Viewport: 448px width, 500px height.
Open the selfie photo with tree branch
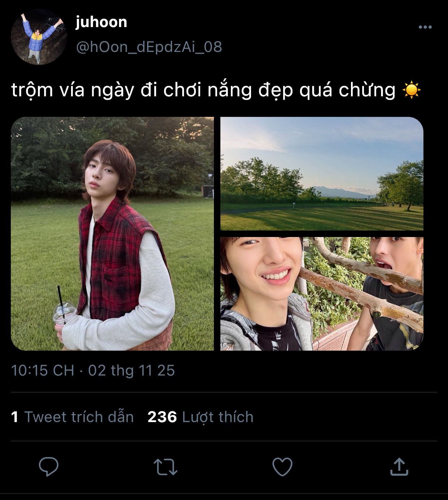pos(322,294)
